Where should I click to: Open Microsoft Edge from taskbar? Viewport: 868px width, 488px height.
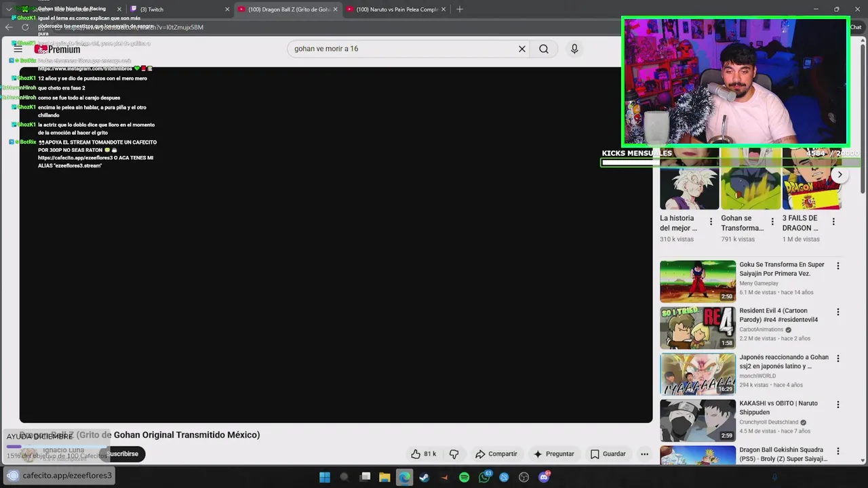[404, 477]
